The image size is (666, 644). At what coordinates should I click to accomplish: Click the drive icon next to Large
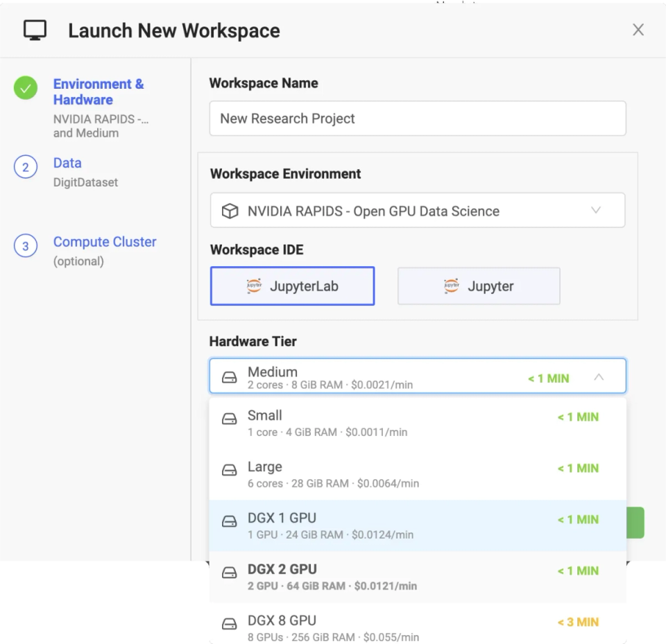(x=230, y=470)
